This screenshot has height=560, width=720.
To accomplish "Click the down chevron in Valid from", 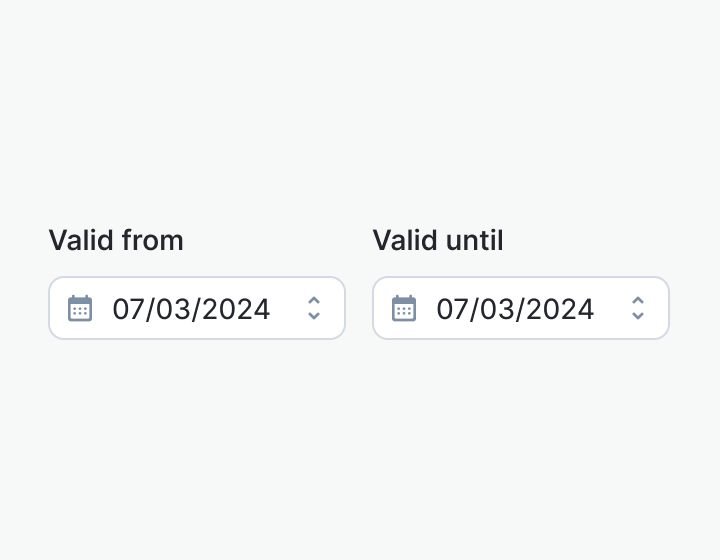I will 314,316.
